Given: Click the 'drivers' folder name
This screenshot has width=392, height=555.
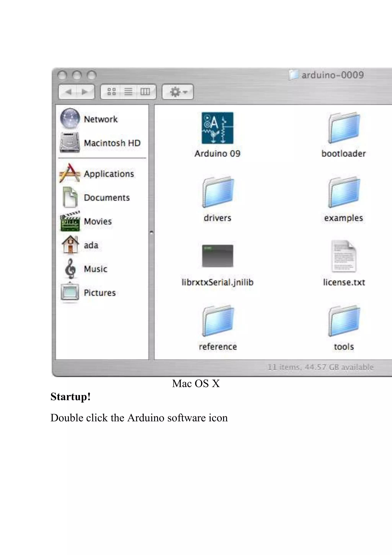Looking at the screenshot, I should (x=217, y=218).
